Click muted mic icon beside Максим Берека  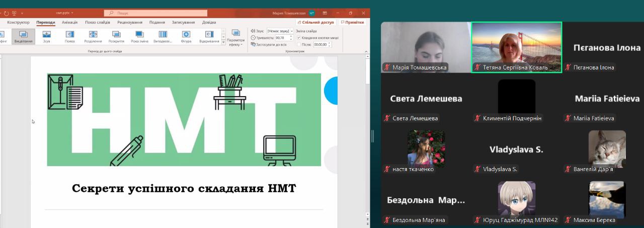click(568, 220)
